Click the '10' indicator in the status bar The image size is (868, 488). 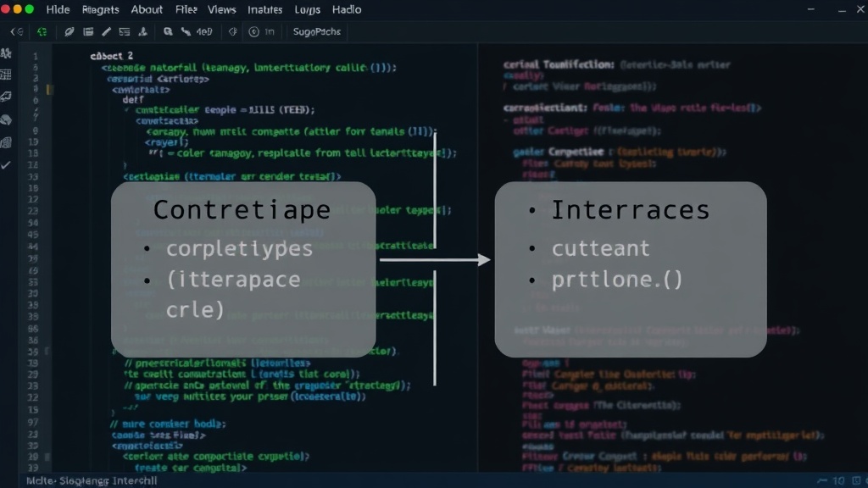point(839,481)
